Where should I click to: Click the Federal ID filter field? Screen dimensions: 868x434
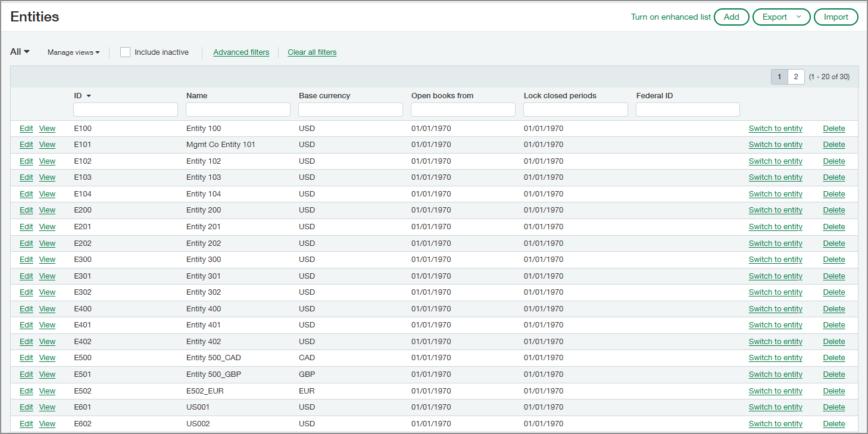(687, 109)
